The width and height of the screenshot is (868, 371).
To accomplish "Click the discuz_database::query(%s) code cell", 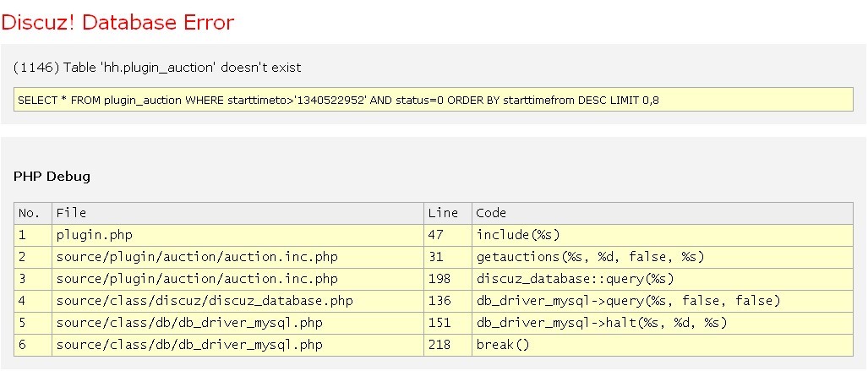I will click(x=575, y=279).
